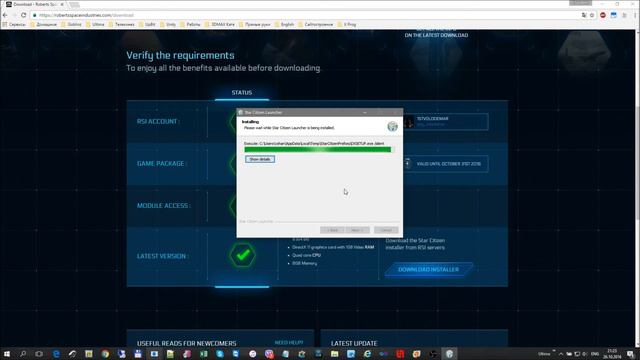640x360 pixels.
Task: Click the page vertical scrollbar
Action: [x=638, y=163]
